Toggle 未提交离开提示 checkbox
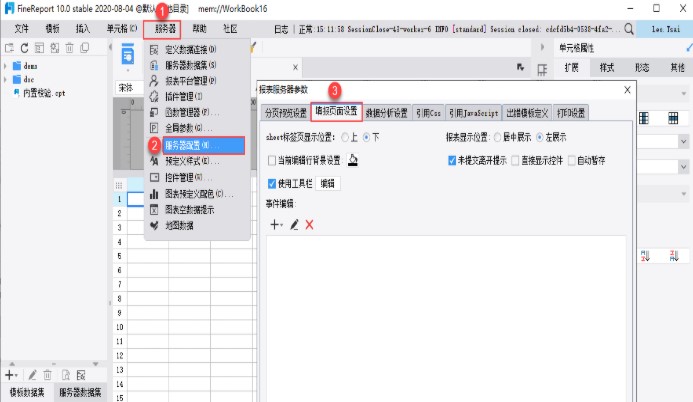693x402 pixels. 452,160
